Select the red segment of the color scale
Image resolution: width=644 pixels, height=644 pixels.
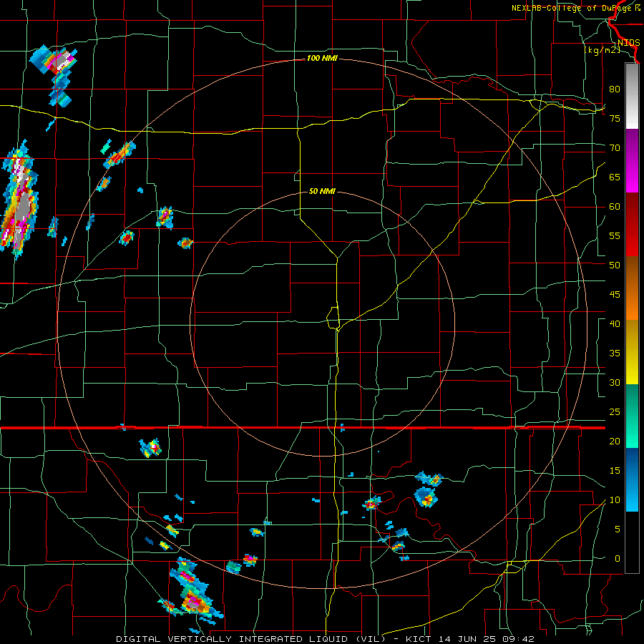point(632,225)
